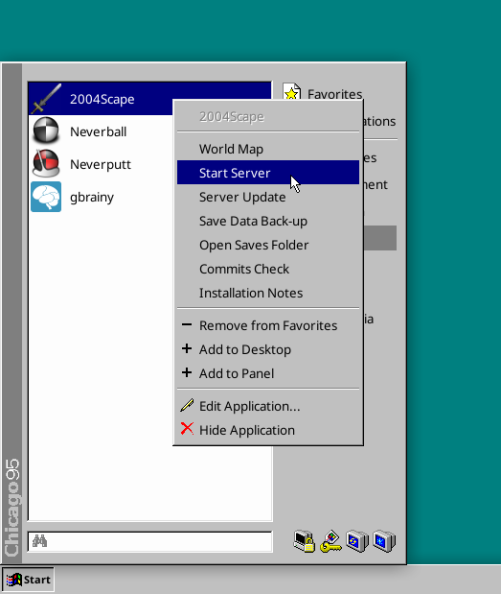Click the search input field
The width and height of the screenshot is (501, 594).
coord(150,541)
